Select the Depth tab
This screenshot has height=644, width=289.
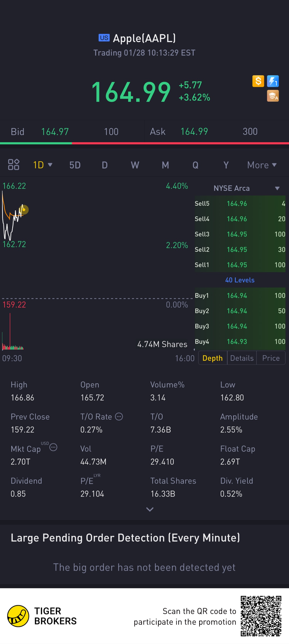212,358
